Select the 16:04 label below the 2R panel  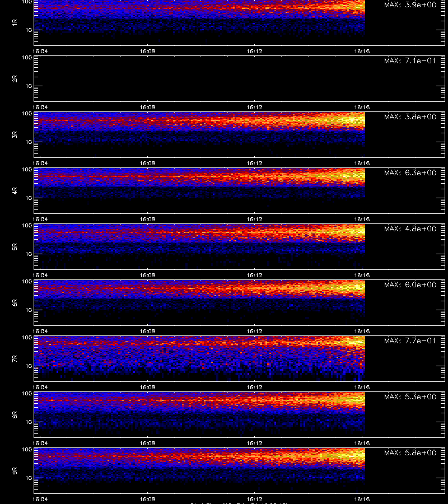tap(40, 107)
